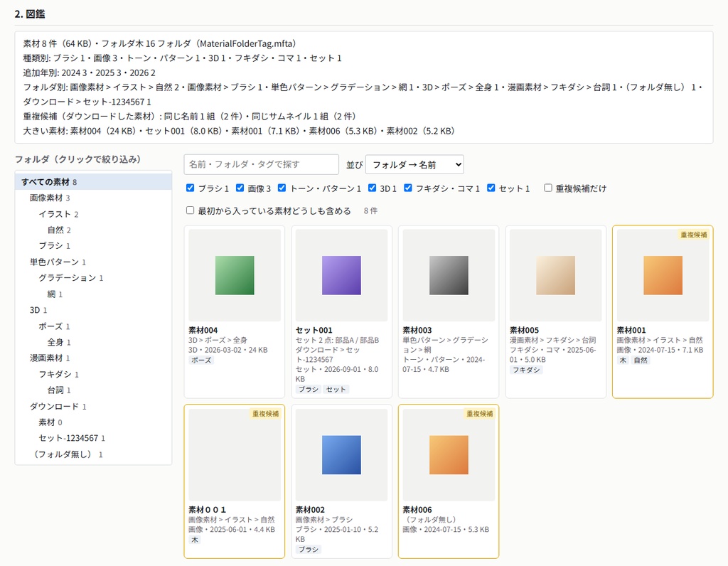Toggle the 画像 3 type checkbox
Viewport: 728px width, 566px height.
pos(240,188)
